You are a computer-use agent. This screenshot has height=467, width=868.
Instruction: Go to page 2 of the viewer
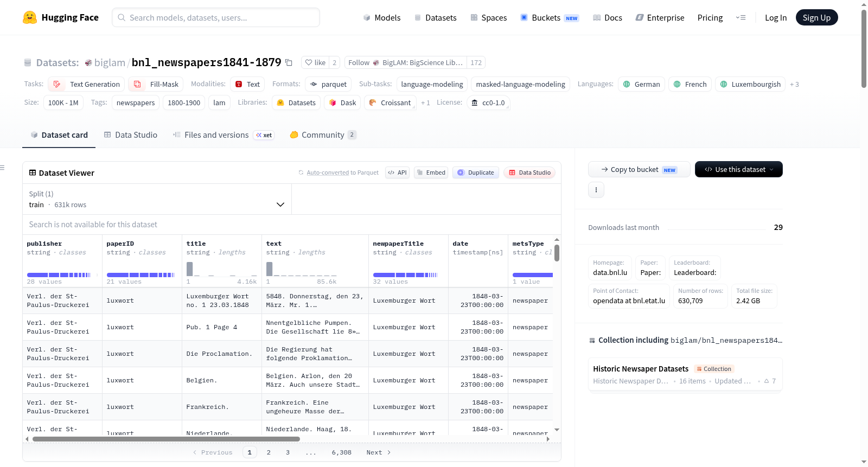pos(269,452)
